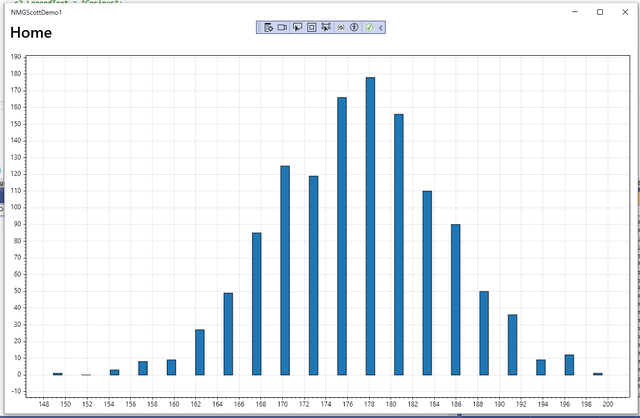Click the debug toolbar drag grip
The image size is (640, 418).
[260, 27]
